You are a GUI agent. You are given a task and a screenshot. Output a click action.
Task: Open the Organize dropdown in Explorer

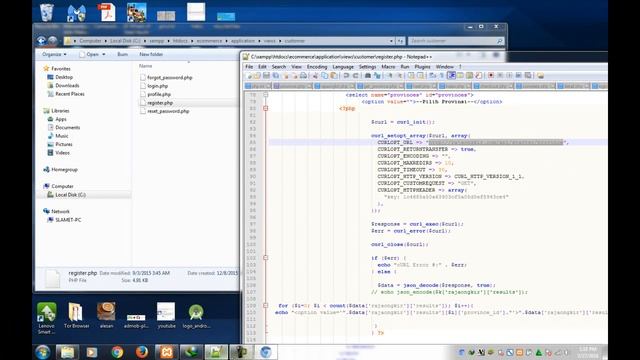(x=54, y=54)
